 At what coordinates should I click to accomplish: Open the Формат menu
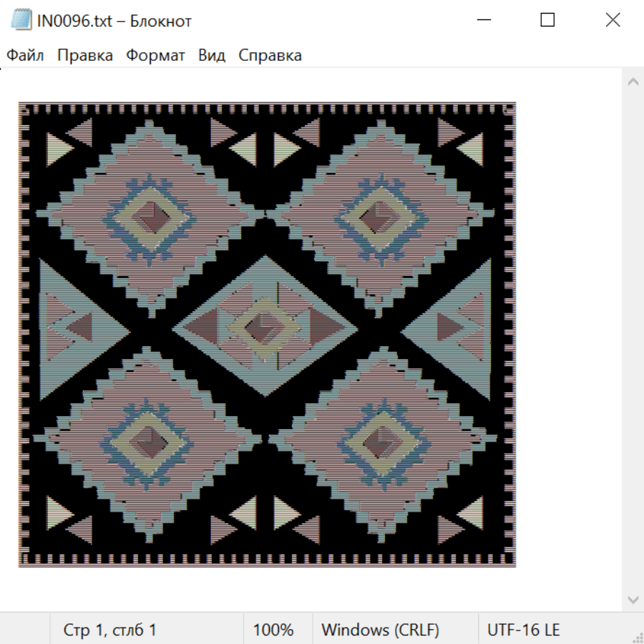tap(155, 55)
